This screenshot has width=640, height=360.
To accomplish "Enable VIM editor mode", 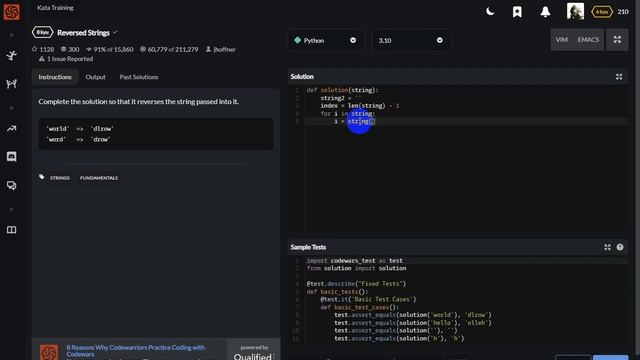I will click(x=562, y=40).
